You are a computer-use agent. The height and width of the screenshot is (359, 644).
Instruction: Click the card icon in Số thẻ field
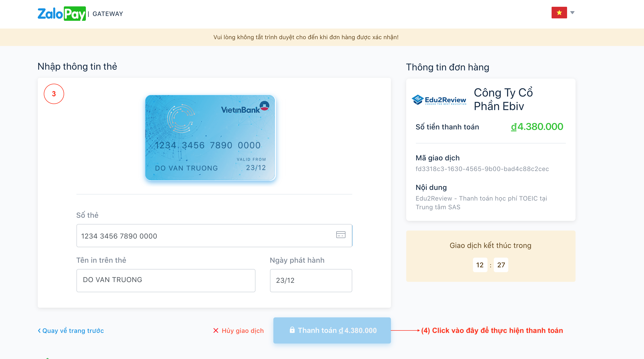click(340, 235)
